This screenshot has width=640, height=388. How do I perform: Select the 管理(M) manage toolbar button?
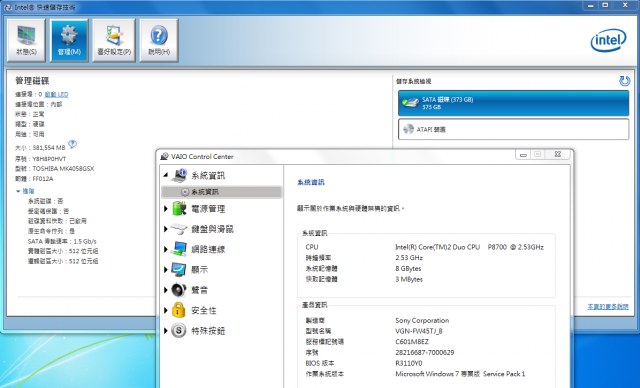tap(69, 40)
